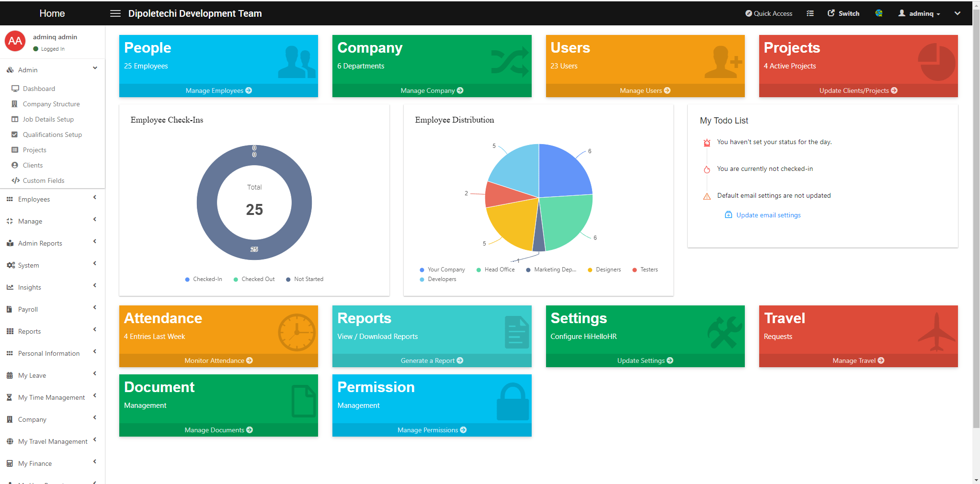Click the Settings card wrench icon

724,332
